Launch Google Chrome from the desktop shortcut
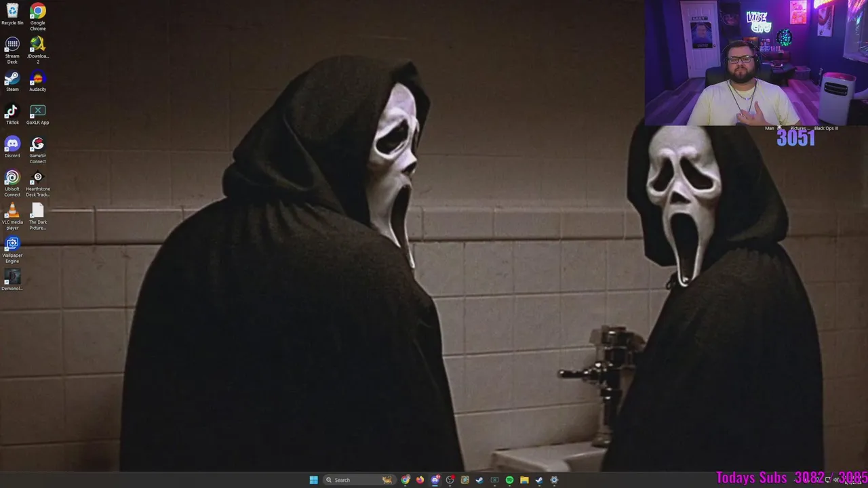 38,17
